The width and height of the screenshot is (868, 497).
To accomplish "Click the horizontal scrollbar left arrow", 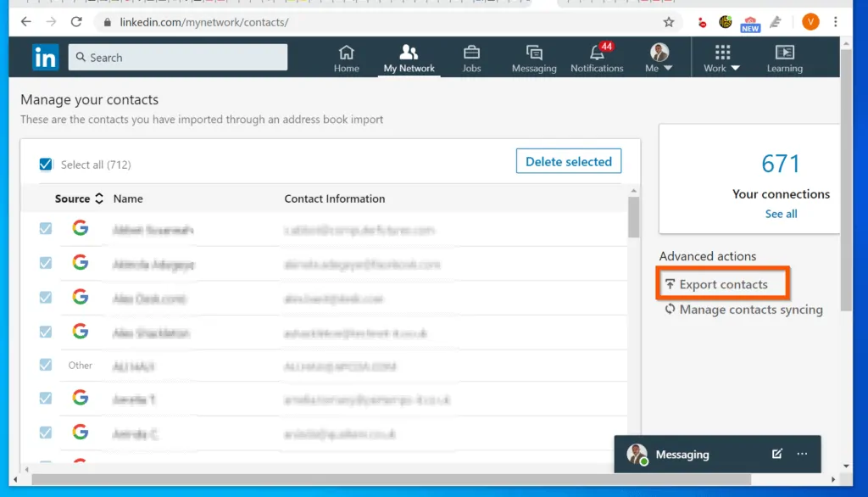I will pos(15,480).
